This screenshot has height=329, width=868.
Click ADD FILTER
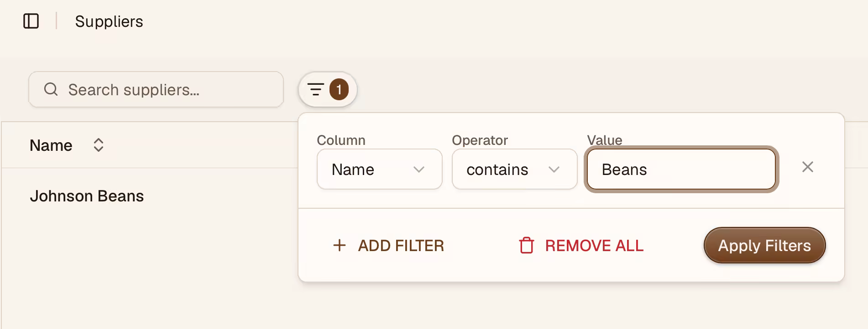pos(388,246)
